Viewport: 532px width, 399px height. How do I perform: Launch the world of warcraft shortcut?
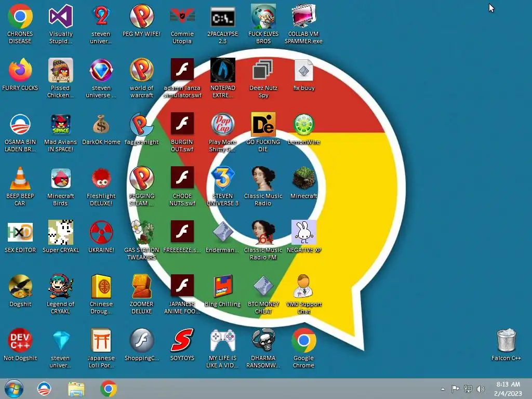tap(141, 70)
